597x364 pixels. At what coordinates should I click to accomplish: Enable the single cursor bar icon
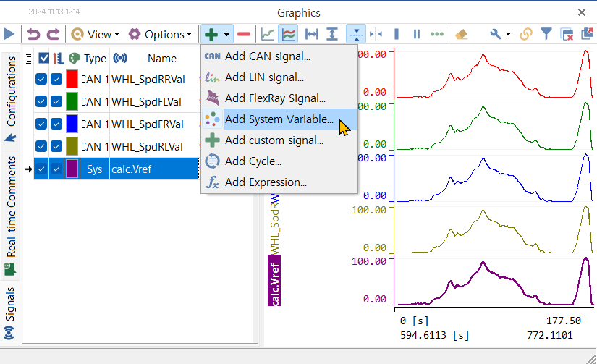(397, 34)
